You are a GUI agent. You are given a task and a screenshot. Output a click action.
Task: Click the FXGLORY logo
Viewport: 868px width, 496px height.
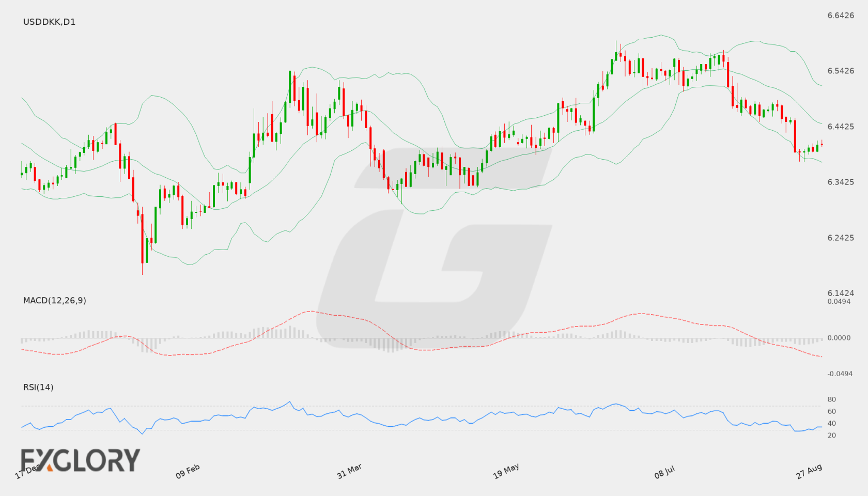click(80, 460)
